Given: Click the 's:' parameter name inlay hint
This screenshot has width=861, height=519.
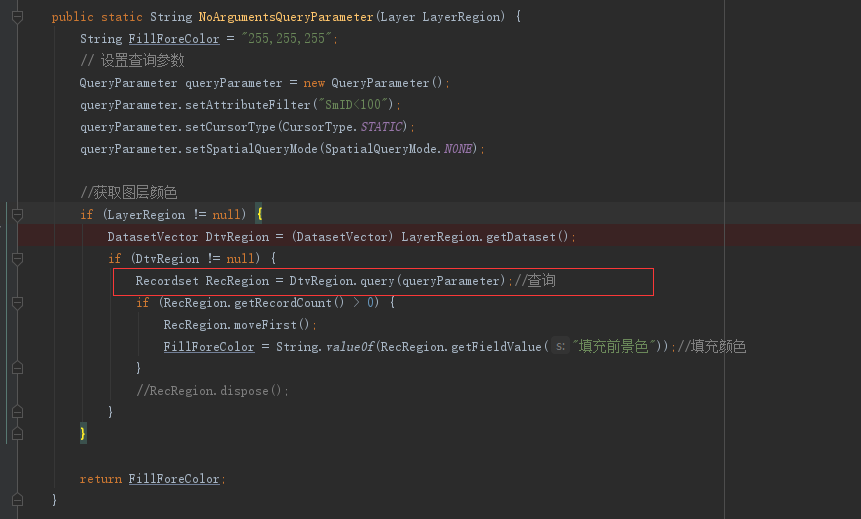Looking at the screenshot, I should pos(560,347).
